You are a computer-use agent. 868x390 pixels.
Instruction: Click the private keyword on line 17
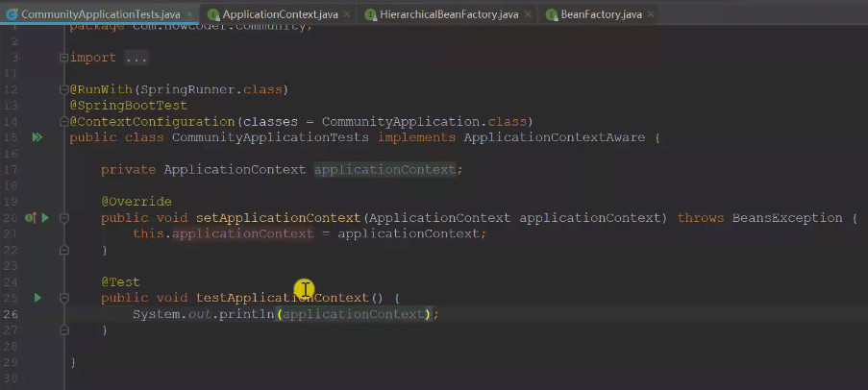coord(129,170)
